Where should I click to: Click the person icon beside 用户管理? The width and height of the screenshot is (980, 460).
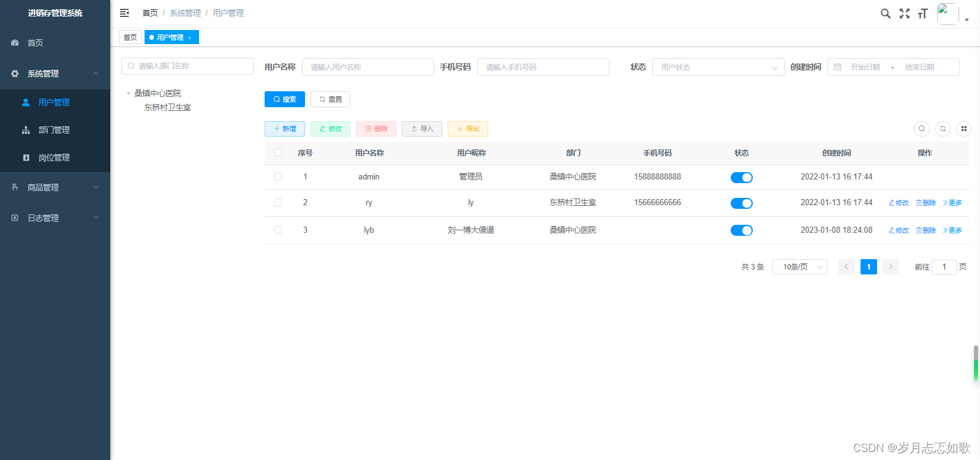coord(26,102)
